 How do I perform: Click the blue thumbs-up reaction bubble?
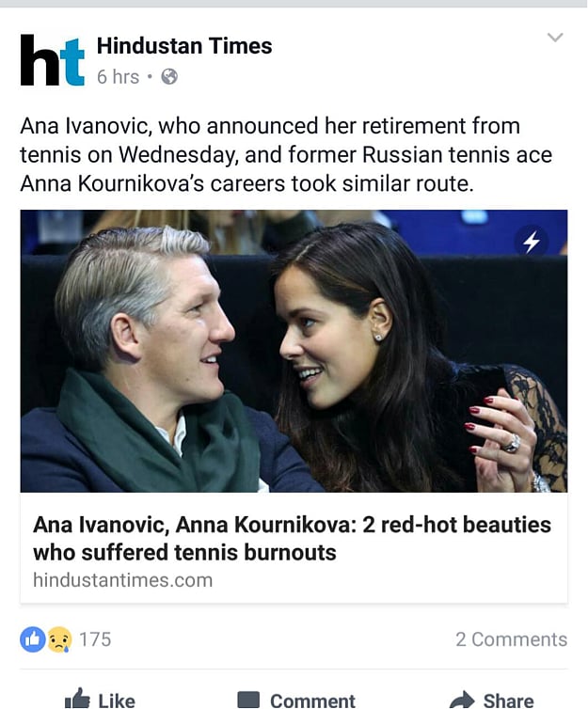point(32,639)
